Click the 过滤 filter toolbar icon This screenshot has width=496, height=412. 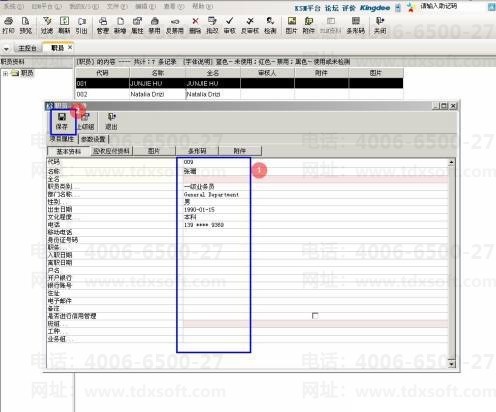[47, 26]
